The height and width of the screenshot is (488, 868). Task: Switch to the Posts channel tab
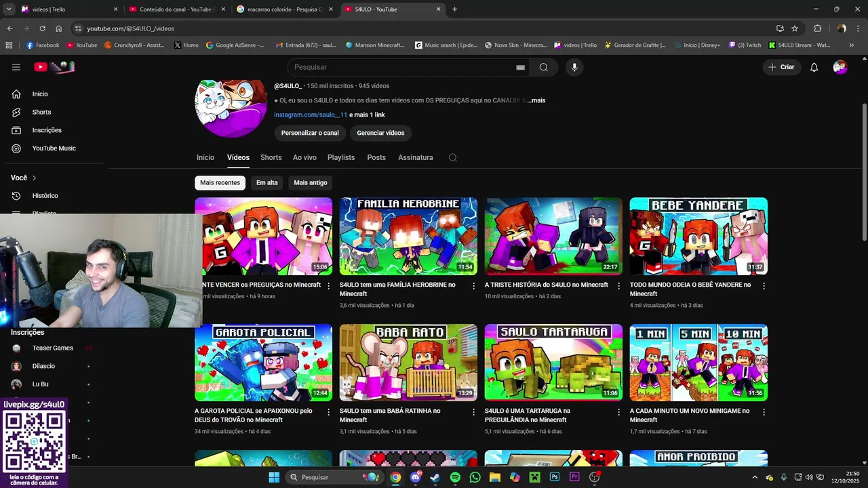click(x=376, y=157)
